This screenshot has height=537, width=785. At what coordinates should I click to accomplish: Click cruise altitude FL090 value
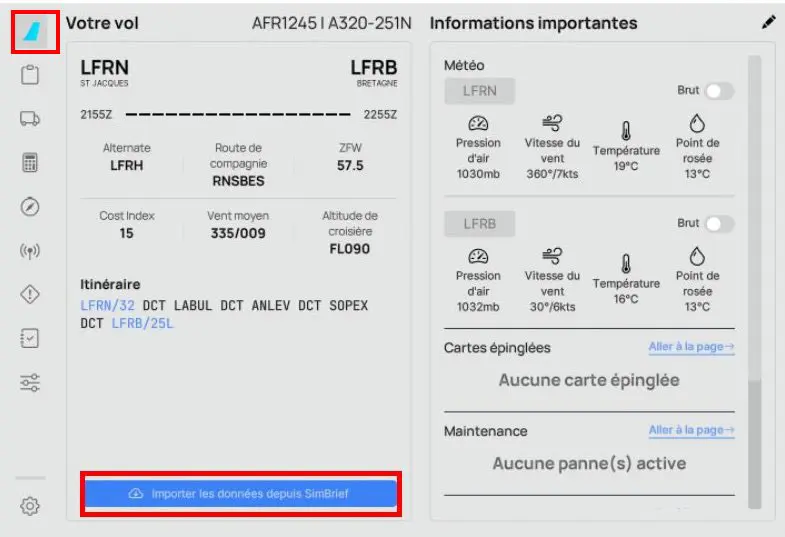click(350, 248)
